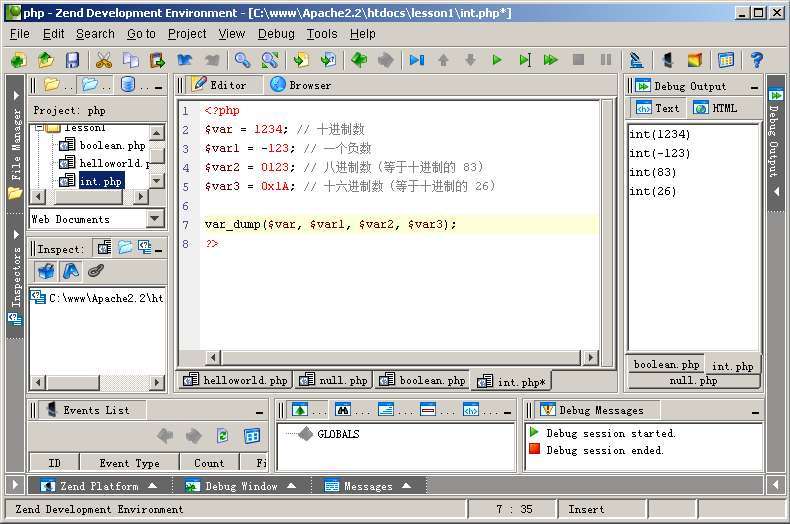Screen dimensions: 790x524
Task: Click the link chain icon in Inspectors
Action: coord(95,271)
